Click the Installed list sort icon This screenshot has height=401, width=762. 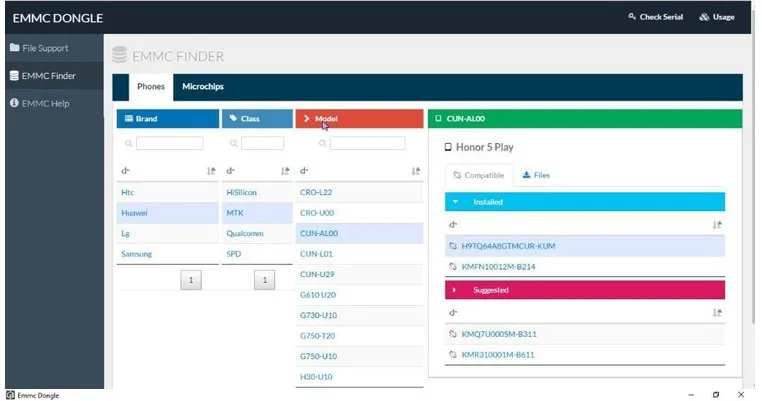tap(717, 225)
